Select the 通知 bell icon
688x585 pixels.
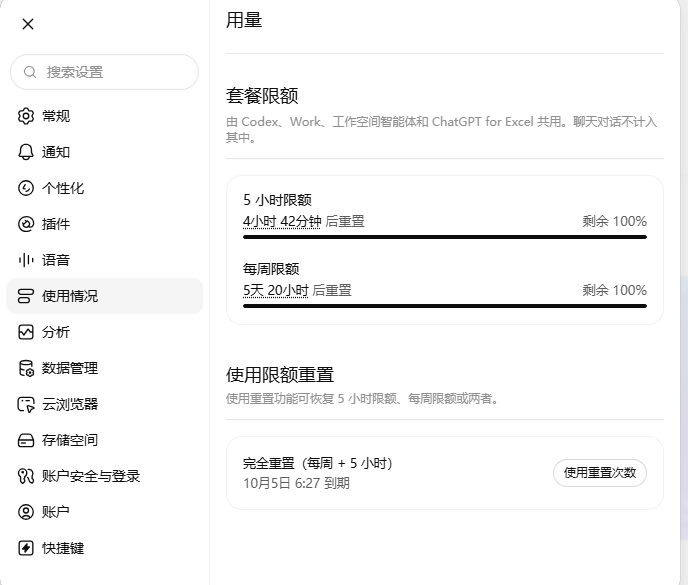(x=26, y=152)
